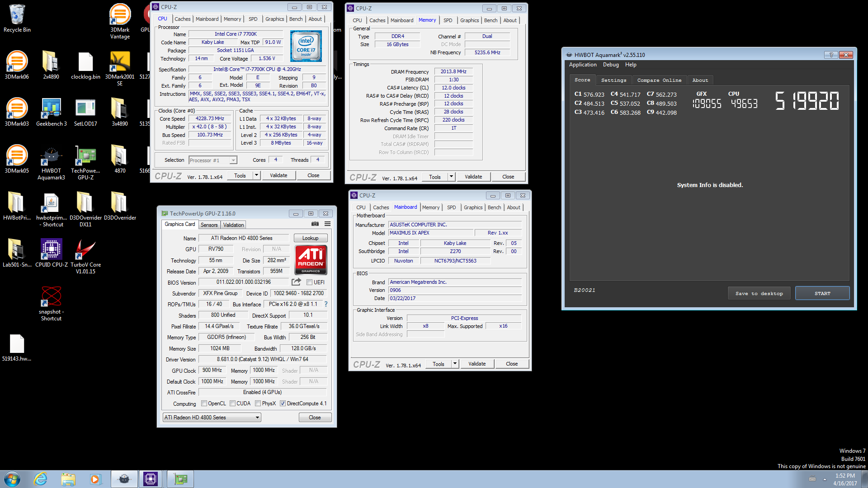Open HWBotPri... folder on desktop
The width and height of the screenshot is (868, 488).
point(17,206)
